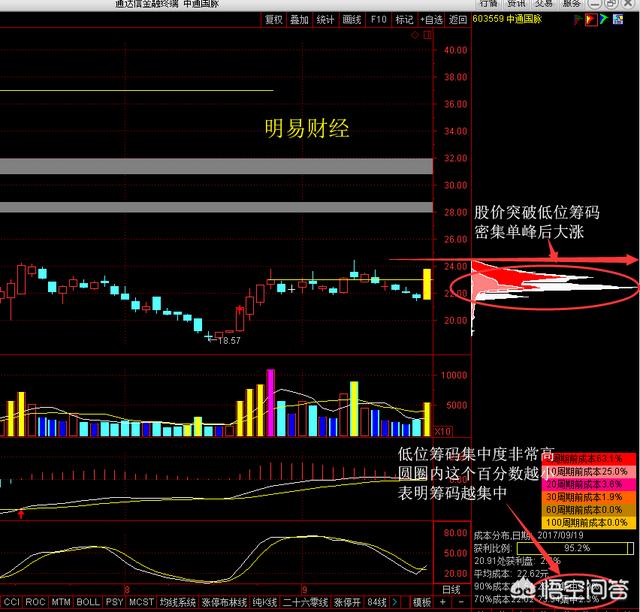This screenshot has height=612, width=640.
Task: Switch to the 84线 tab
Action: click(377, 602)
